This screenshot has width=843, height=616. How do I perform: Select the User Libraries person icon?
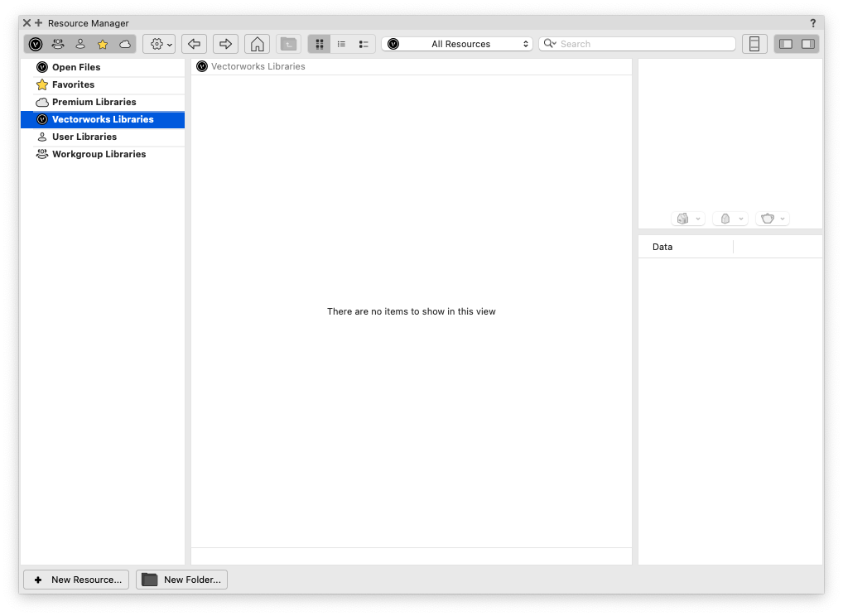(x=79, y=43)
